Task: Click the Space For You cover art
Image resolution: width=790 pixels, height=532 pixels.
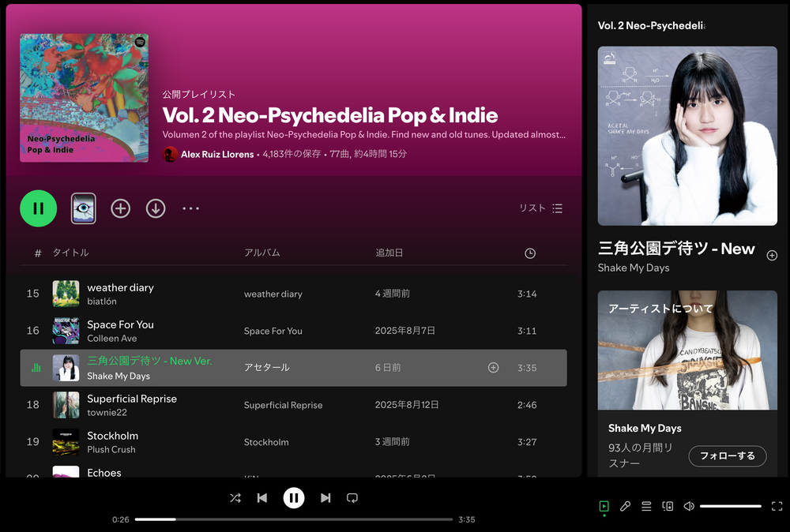Action: point(66,331)
